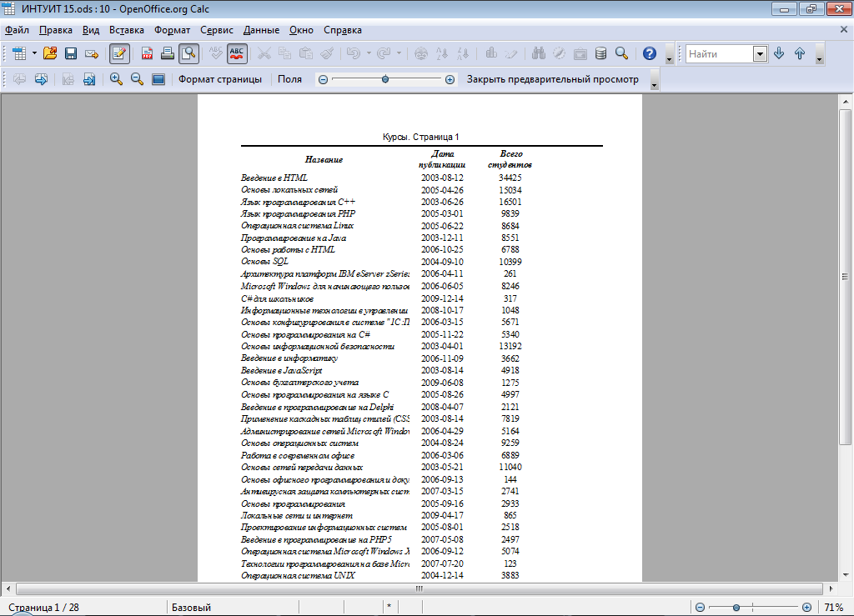Click the Zoom Out magnifier minus icon

click(x=138, y=79)
